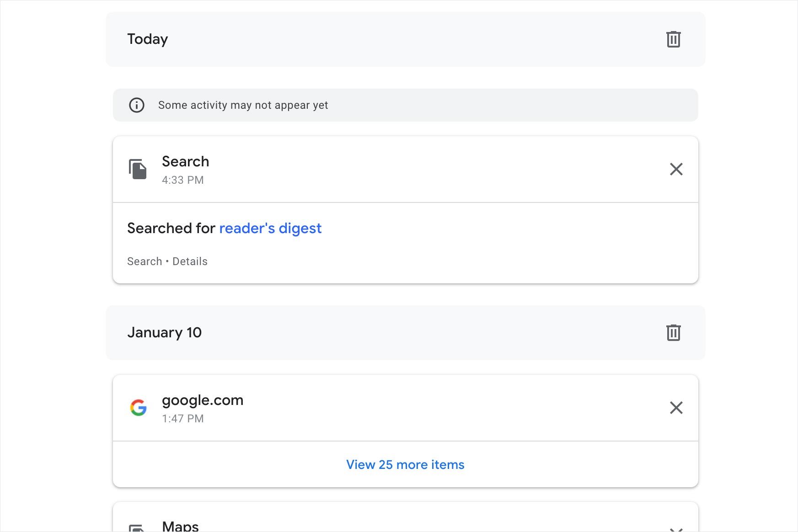Remove the google.com visit entry
The image size is (798, 532).
pyautogui.click(x=676, y=408)
